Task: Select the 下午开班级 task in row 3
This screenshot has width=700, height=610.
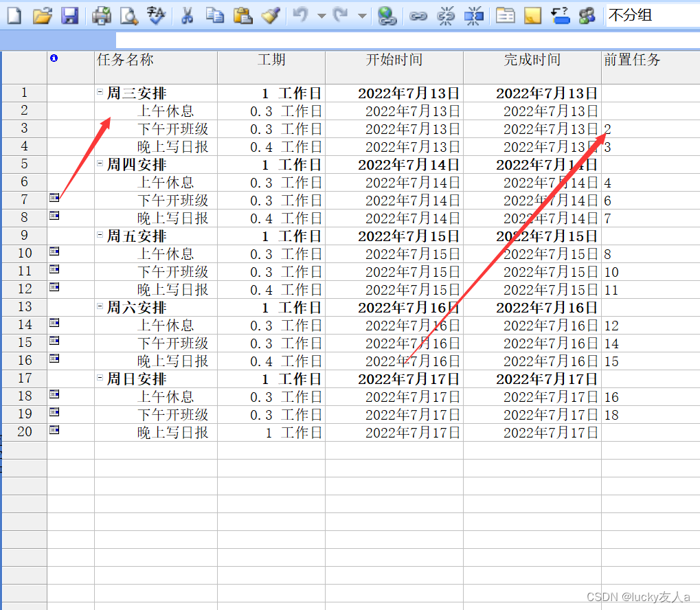Action: coord(156,128)
